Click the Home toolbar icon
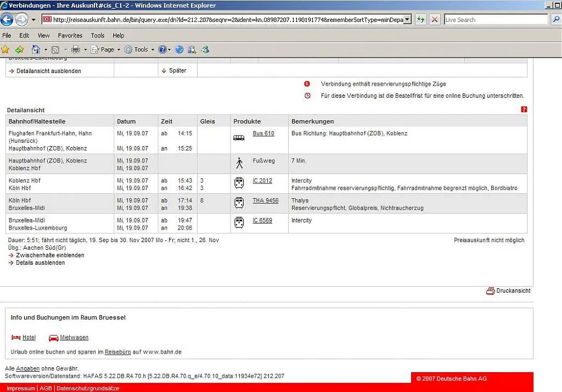Image resolution: width=562 pixels, height=392 pixels. (36, 49)
